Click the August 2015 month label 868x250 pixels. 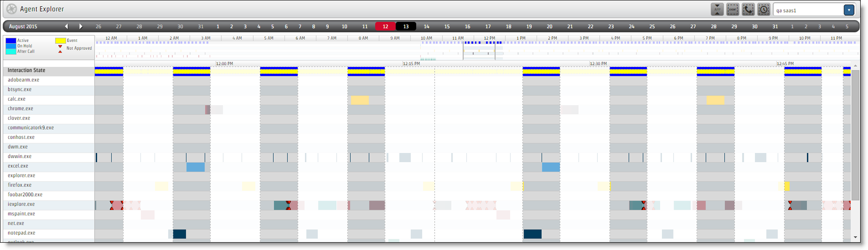pos(23,26)
